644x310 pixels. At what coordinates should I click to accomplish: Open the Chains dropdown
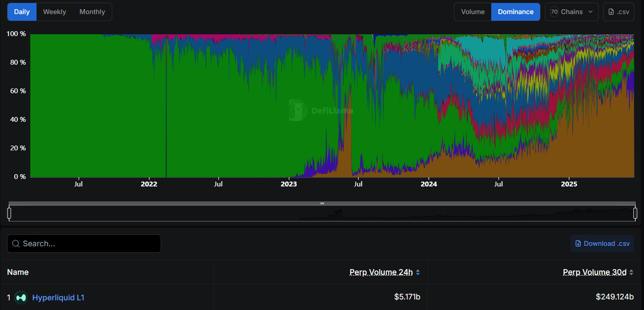coord(571,11)
